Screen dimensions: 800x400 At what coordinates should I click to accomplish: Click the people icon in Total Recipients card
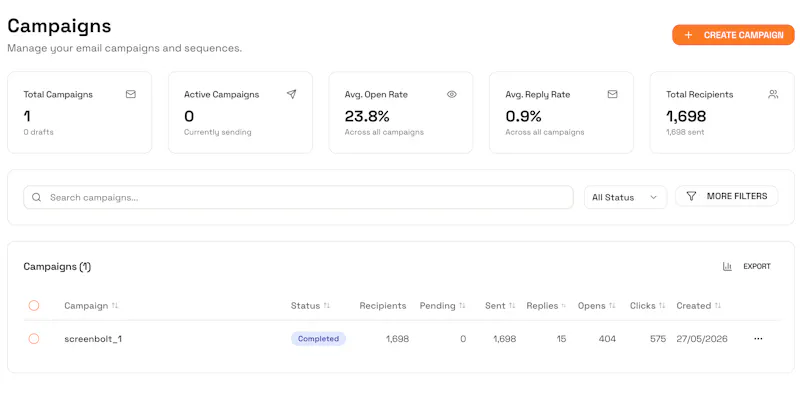tap(773, 94)
